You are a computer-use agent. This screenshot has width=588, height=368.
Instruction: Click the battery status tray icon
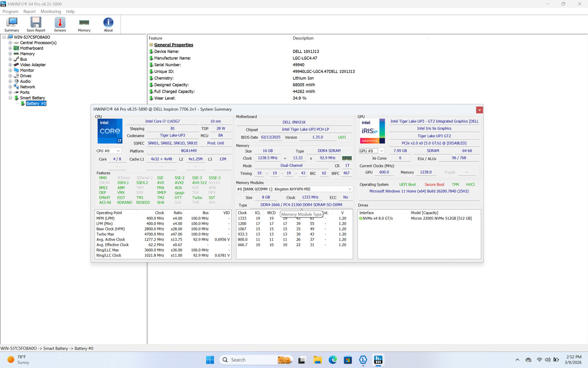[556, 360]
